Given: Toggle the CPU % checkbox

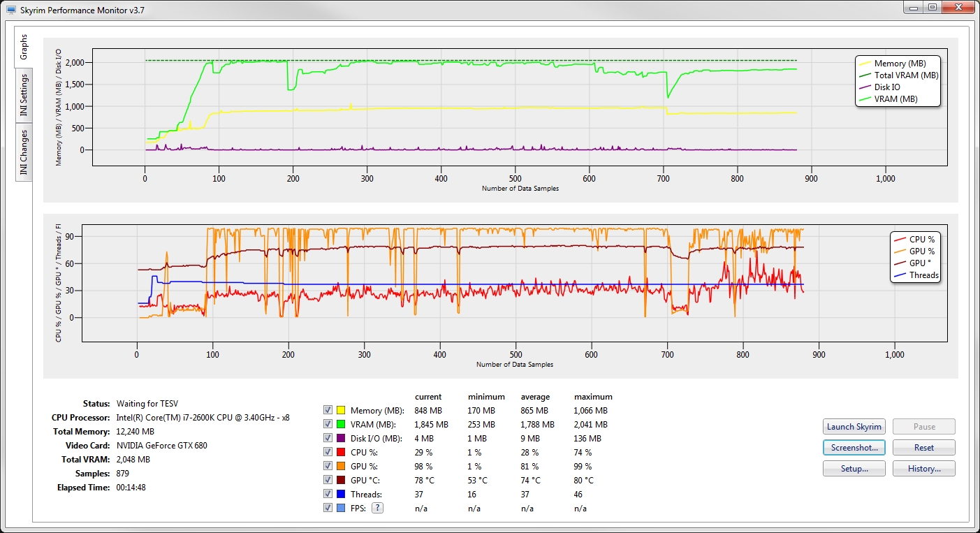Looking at the screenshot, I should [328, 453].
